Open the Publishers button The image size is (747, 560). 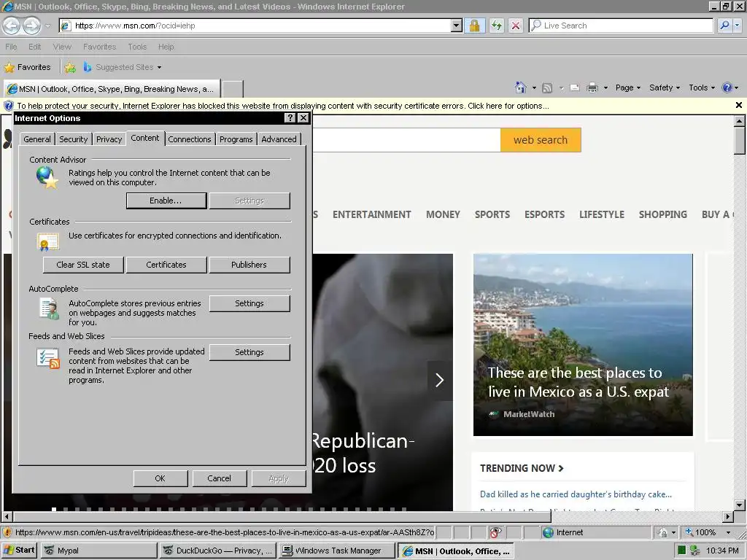click(249, 265)
